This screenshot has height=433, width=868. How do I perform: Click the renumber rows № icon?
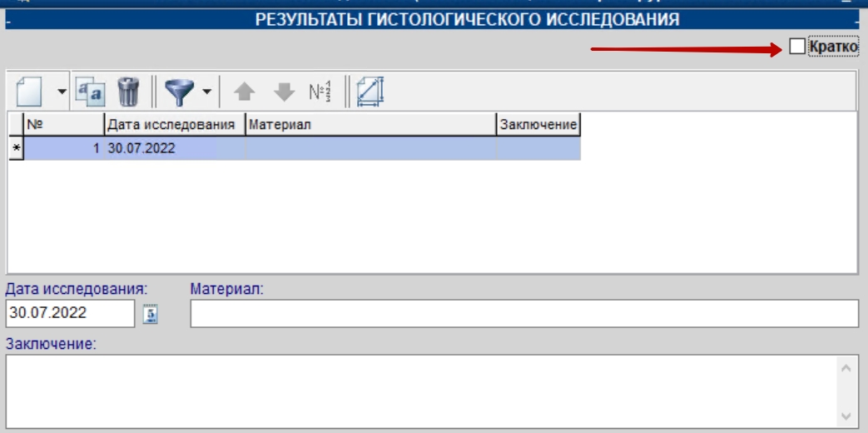coord(320,92)
